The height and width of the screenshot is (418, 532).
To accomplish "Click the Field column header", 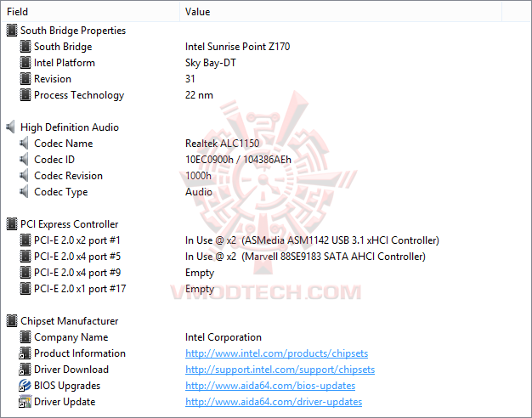I will [x=90, y=12].
